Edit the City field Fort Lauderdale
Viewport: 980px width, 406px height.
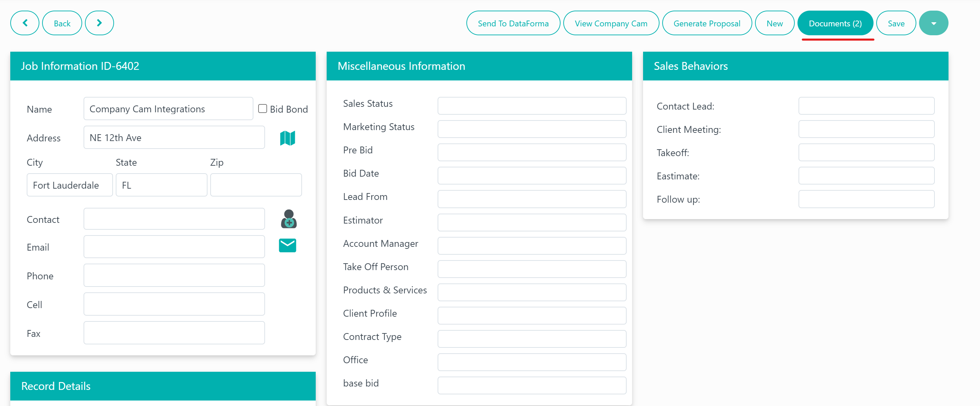point(70,185)
